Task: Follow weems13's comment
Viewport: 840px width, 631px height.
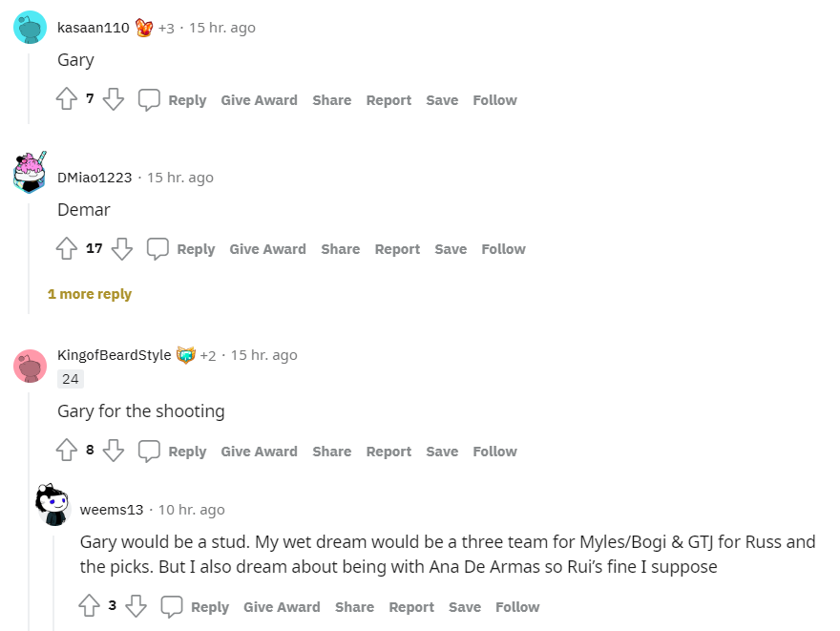Action: pyautogui.click(x=517, y=607)
